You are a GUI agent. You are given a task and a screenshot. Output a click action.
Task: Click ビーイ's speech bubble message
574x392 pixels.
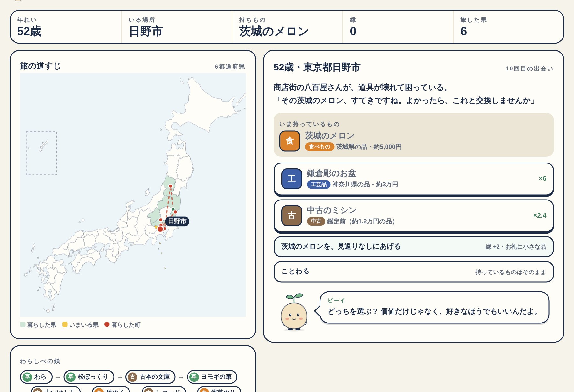(434, 308)
